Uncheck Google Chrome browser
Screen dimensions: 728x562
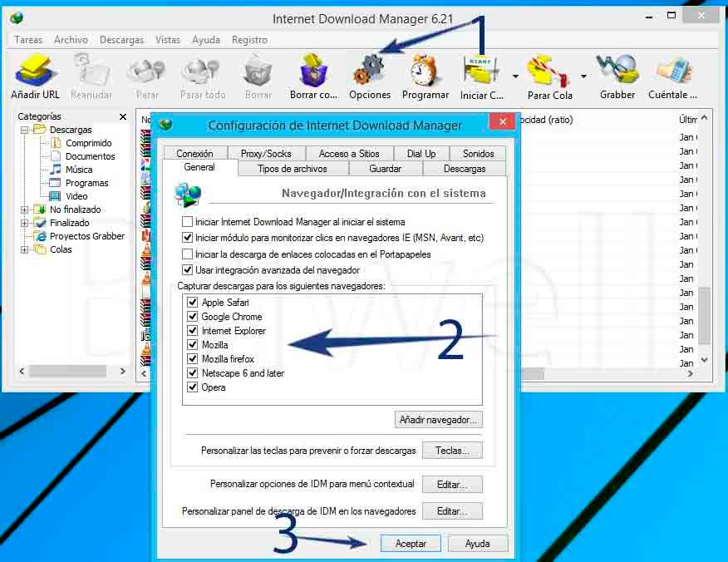click(x=192, y=316)
